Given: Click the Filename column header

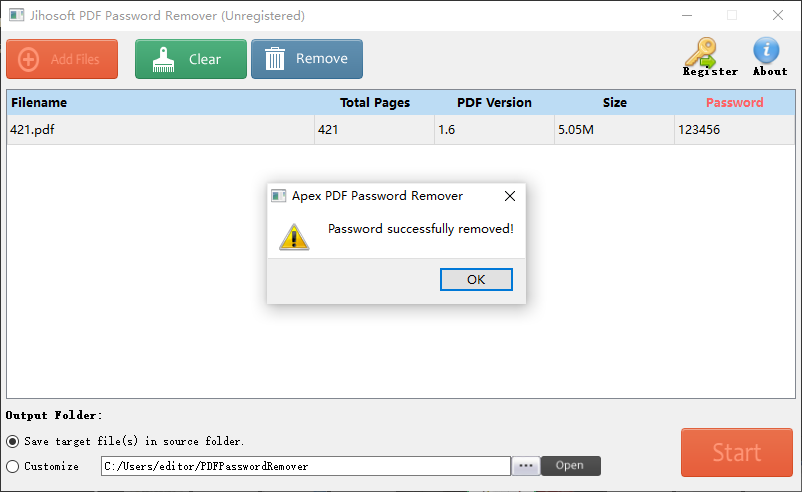Looking at the screenshot, I should (40, 102).
